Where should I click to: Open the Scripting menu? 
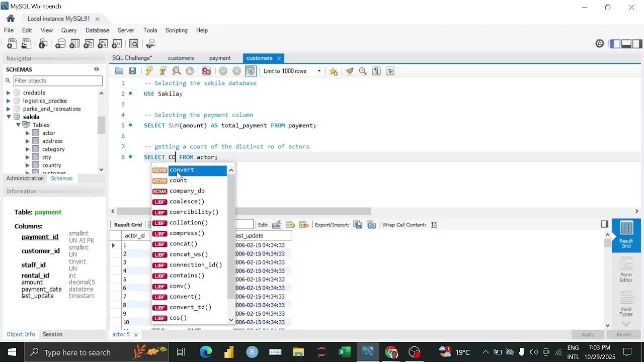point(177,30)
